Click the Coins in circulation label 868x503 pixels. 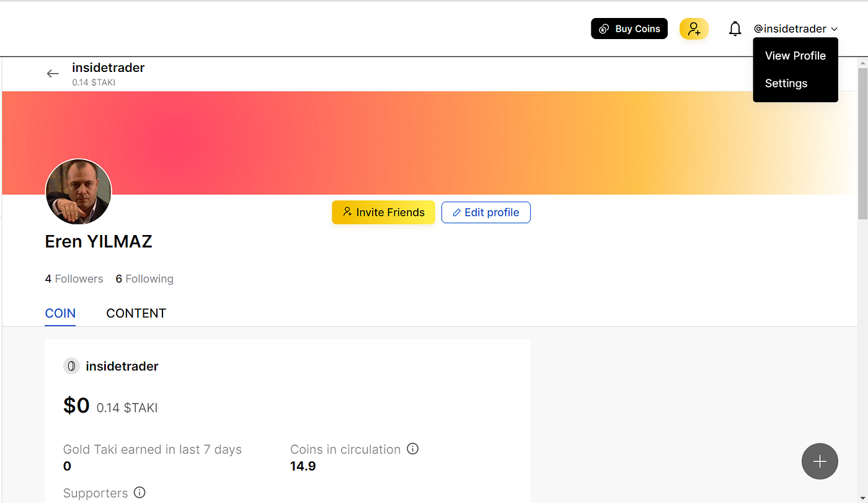345,449
